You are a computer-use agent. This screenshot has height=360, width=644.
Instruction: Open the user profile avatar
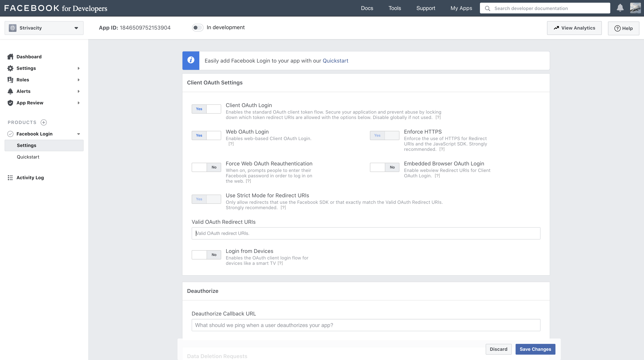pos(635,8)
